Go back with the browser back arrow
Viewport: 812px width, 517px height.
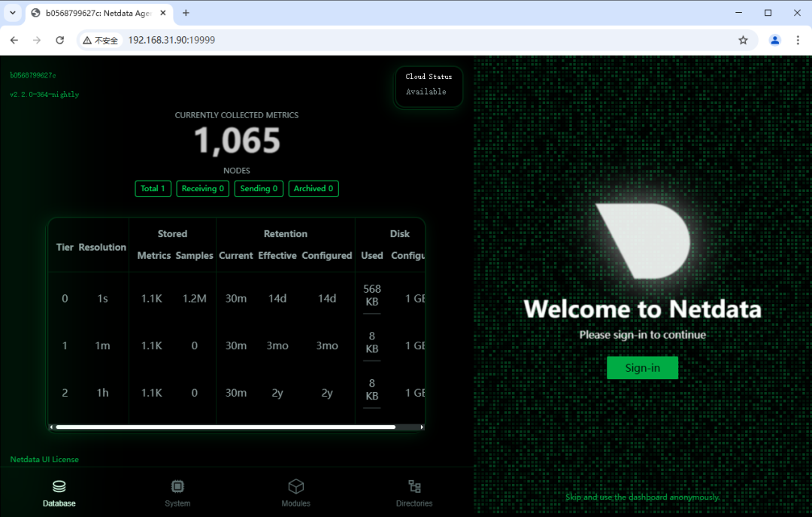[14, 40]
